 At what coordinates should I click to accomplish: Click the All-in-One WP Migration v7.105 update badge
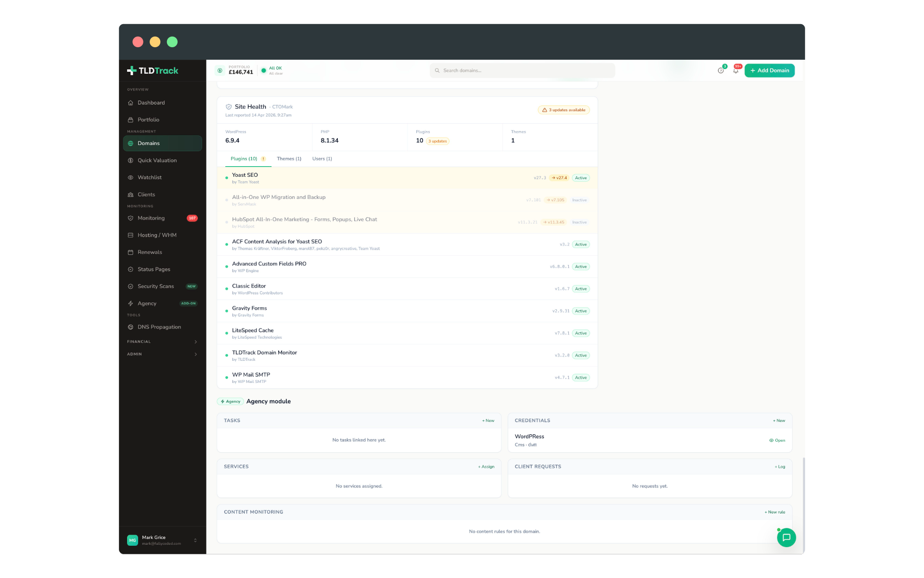point(555,200)
